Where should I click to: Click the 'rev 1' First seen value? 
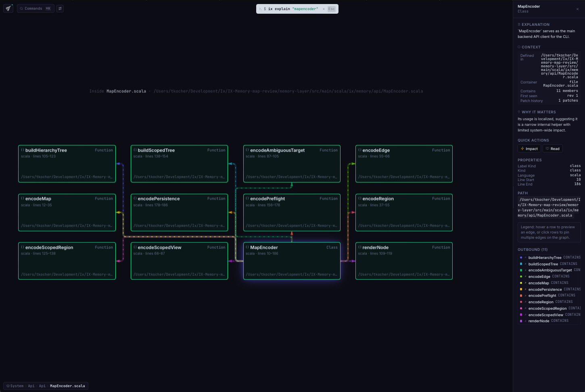pos(572,96)
